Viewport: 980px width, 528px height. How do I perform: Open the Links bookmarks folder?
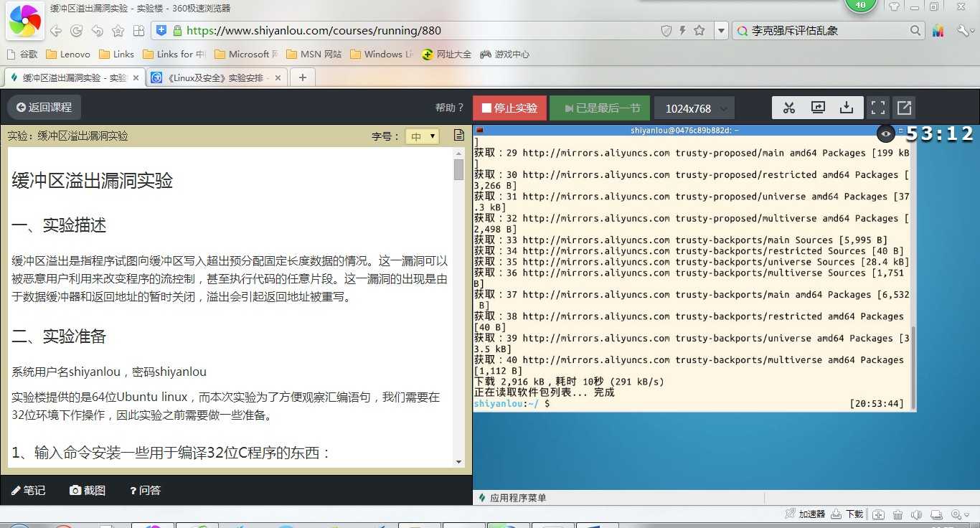tap(116, 54)
